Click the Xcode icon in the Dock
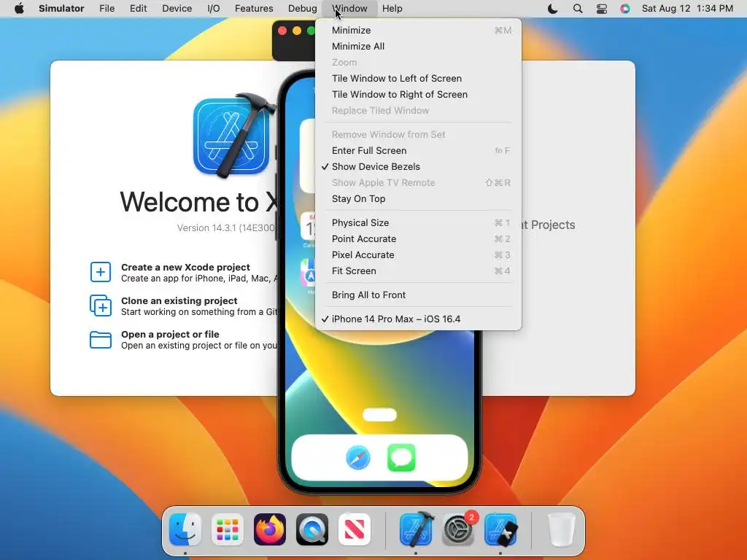The height and width of the screenshot is (560, 747). point(417,529)
